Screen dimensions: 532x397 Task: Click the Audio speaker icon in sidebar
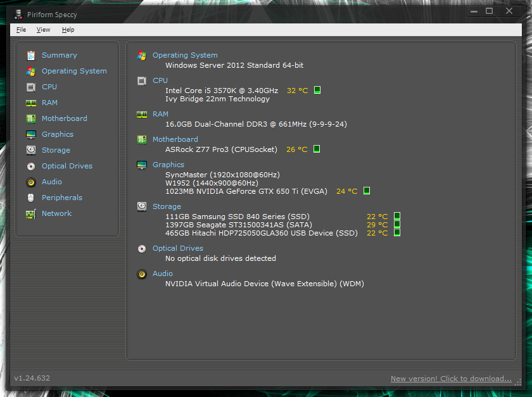[31, 182]
